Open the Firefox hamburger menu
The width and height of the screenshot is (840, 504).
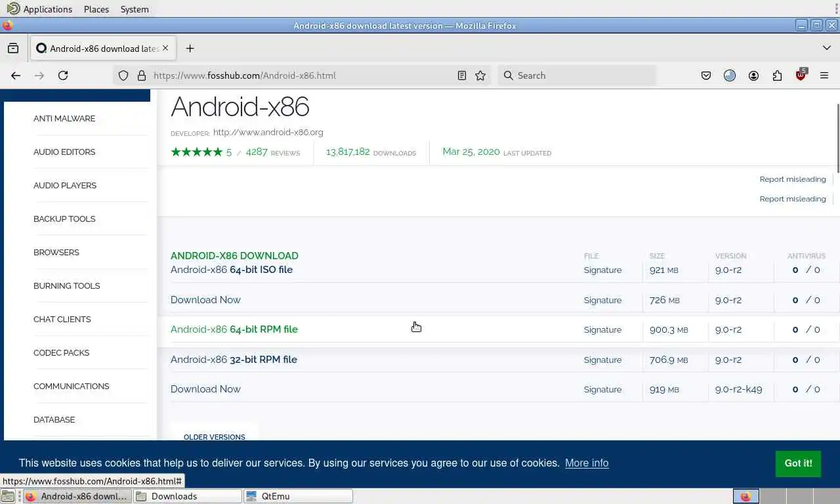point(824,75)
